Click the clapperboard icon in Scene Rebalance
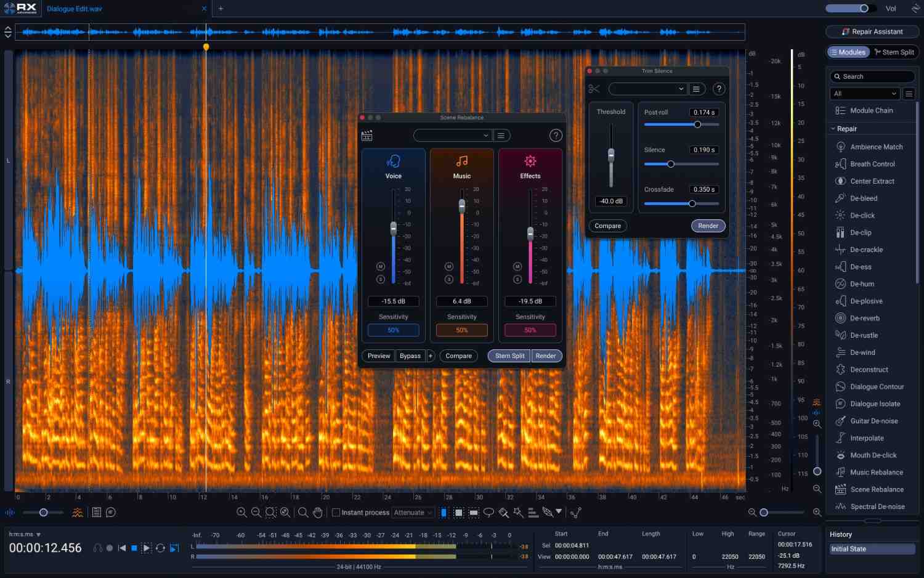 [367, 135]
